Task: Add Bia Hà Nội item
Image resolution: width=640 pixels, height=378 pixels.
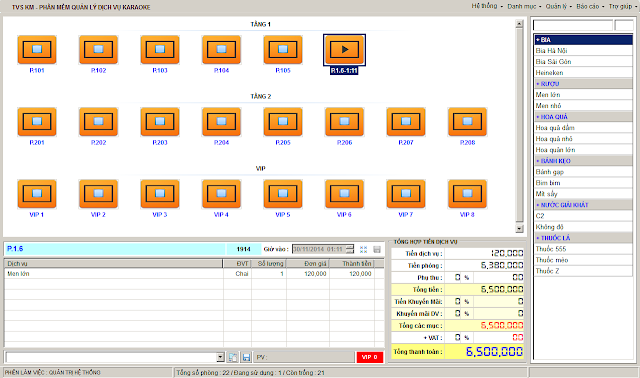Action: 583,51
